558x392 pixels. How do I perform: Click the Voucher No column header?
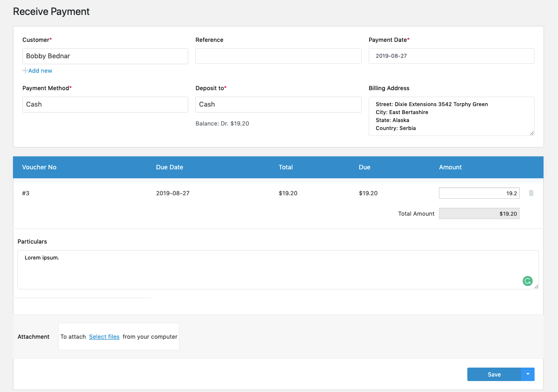click(x=39, y=167)
